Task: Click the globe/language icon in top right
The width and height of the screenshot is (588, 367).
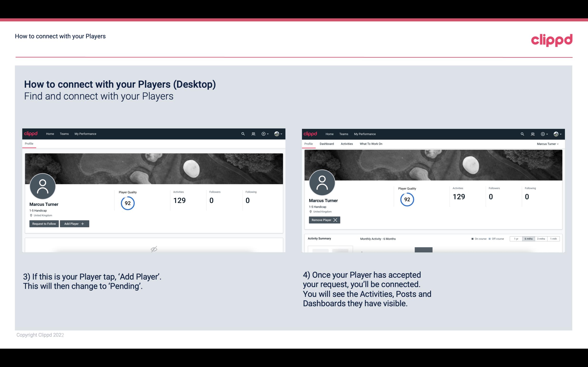Action: (x=556, y=134)
